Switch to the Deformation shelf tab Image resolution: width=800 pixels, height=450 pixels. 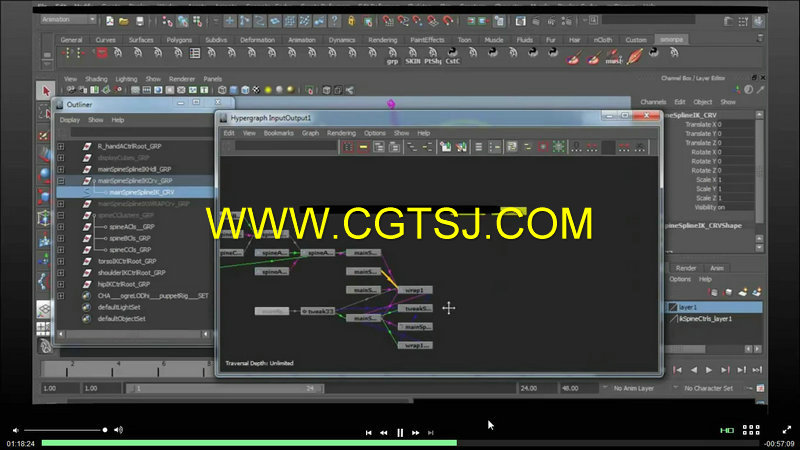257,40
